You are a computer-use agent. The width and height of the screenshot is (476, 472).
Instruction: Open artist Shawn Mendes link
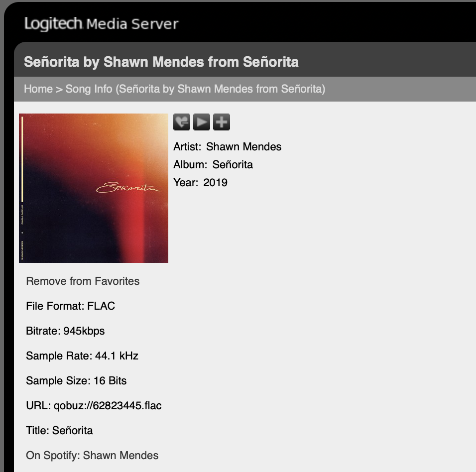point(244,146)
